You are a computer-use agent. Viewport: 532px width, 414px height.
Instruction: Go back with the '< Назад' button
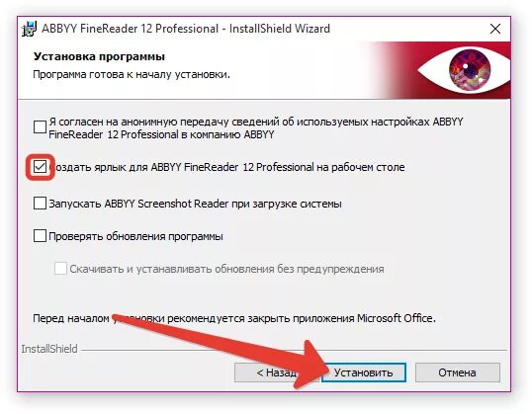coord(276,373)
